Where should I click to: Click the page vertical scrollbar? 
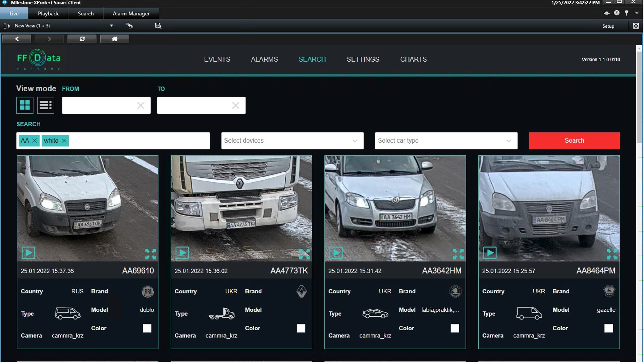pyautogui.click(x=639, y=97)
